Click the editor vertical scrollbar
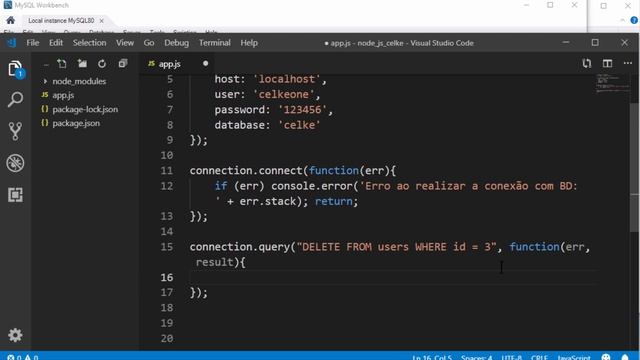 coord(635,167)
